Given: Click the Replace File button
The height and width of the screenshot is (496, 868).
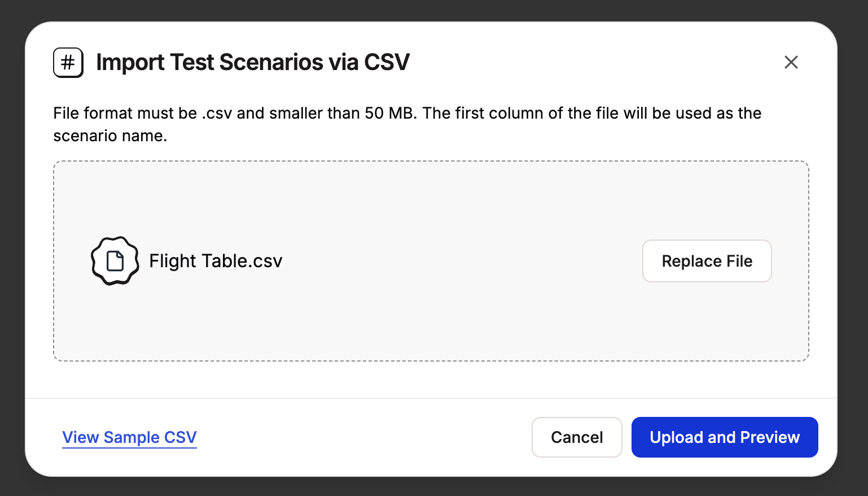Looking at the screenshot, I should [707, 261].
